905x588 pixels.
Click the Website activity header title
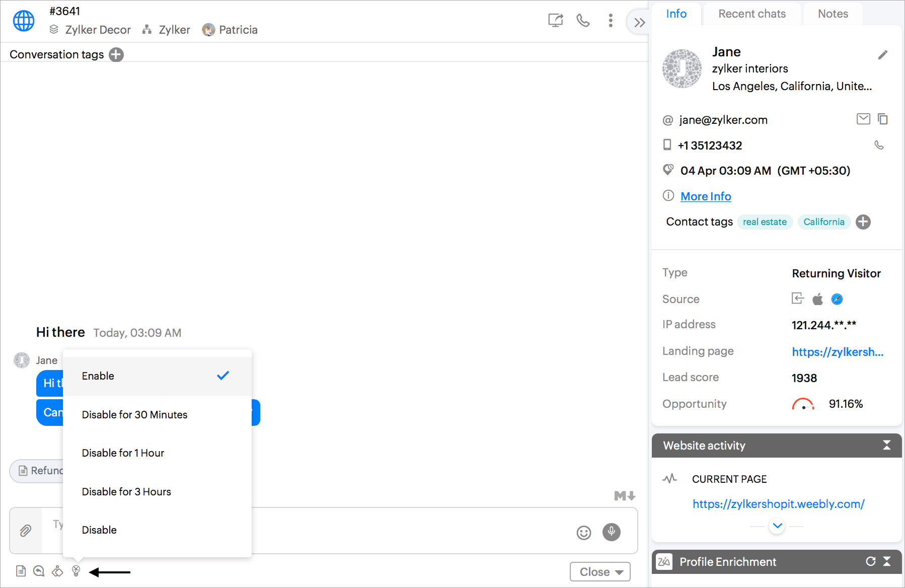pyautogui.click(x=704, y=446)
